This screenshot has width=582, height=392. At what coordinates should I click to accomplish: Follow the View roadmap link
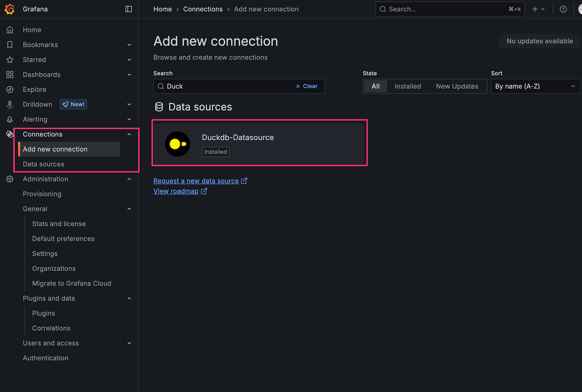click(x=176, y=191)
